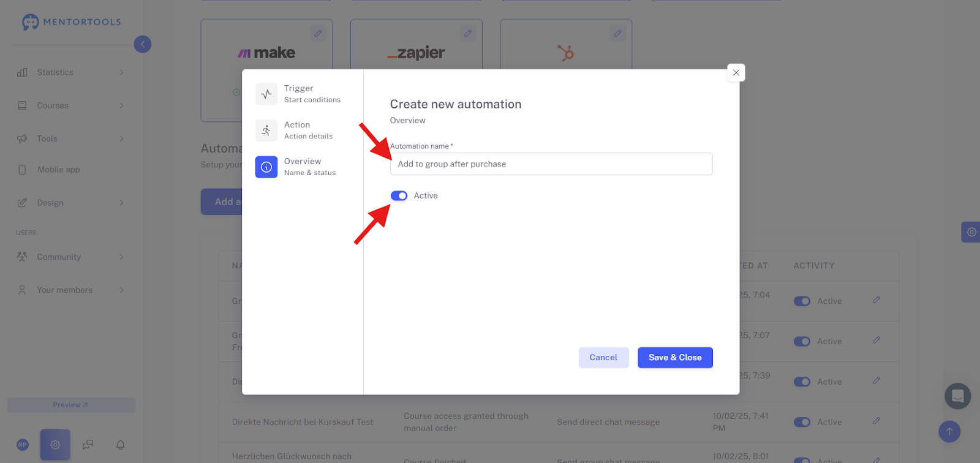The image size is (980, 463).
Task: Click the scroll-to-top arrow button
Action: click(949, 431)
